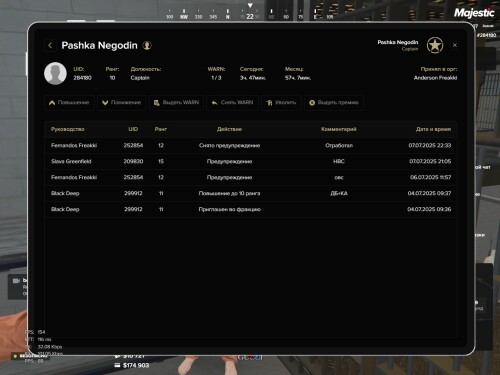Click UID 209830 in the table
Image resolution: width=500 pixels, height=375 pixels.
[133, 161]
